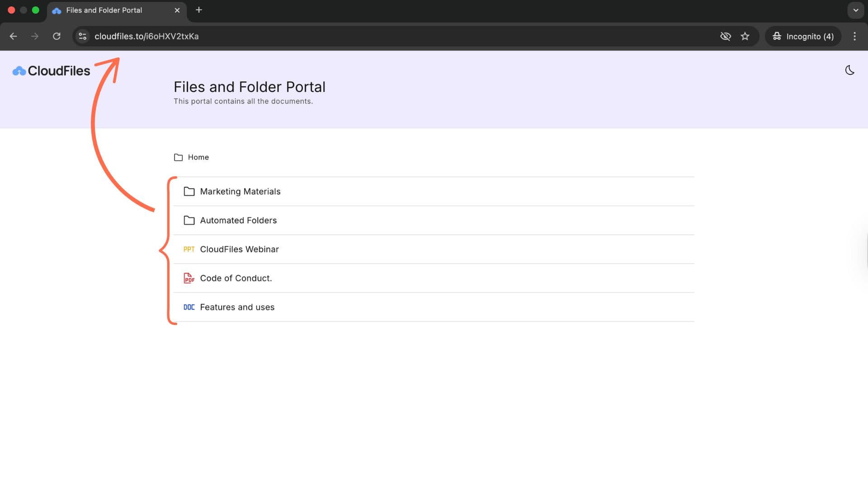Open the Features and uses document

pos(237,307)
